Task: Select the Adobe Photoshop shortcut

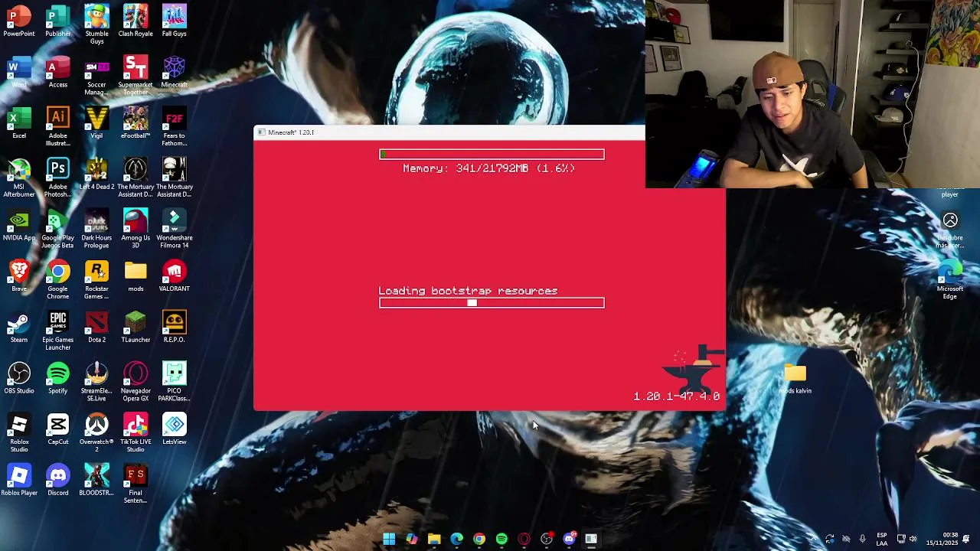Action: coord(58,178)
